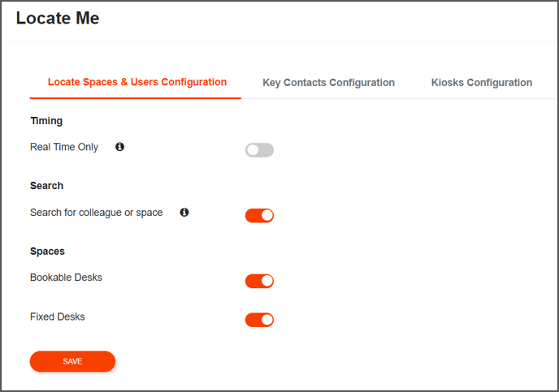Screen dimensions: 559x392
Task: Select the Real Time Only label text
Action: pyautogui.click(x=64, y=147)
